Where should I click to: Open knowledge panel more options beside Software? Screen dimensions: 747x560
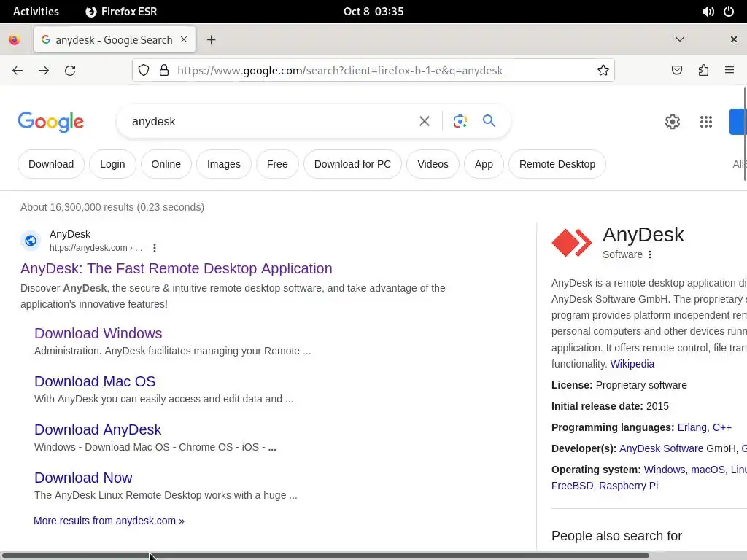coord(650,254)
